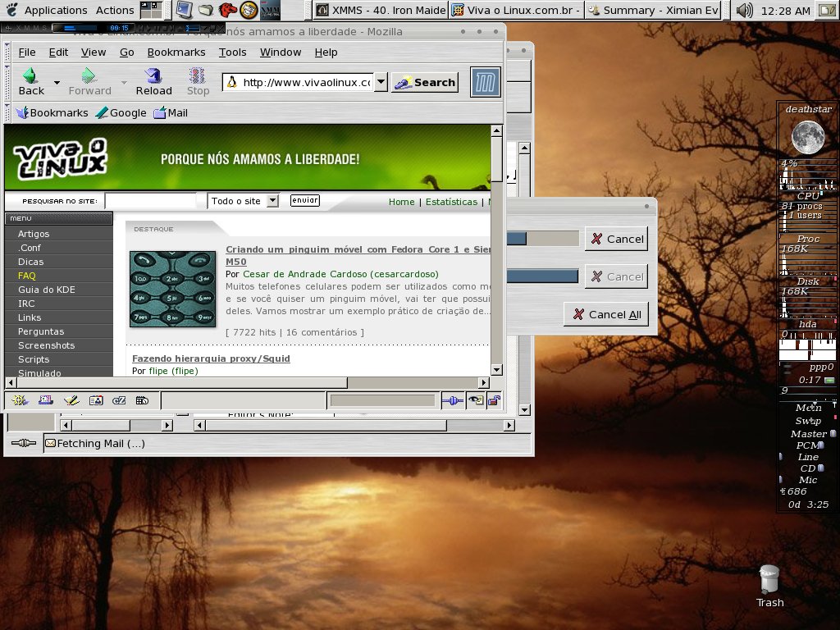Screen dimensions: 840x630
Task: Open the Navigator component icon in status bar
Action: point(20,400)
